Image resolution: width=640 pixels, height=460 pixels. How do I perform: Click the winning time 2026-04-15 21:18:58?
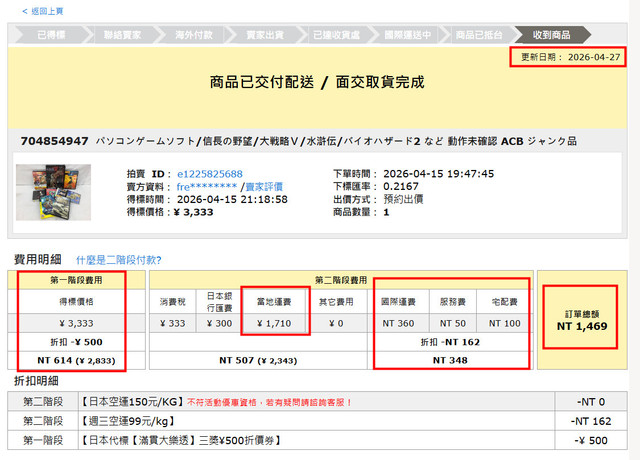[x=232, y=200]
